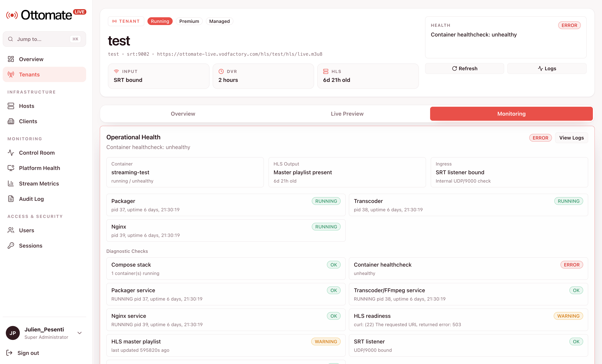Select the Nginx process card
The width and height of the screenshot is (602, 364).
pos(226,231)
